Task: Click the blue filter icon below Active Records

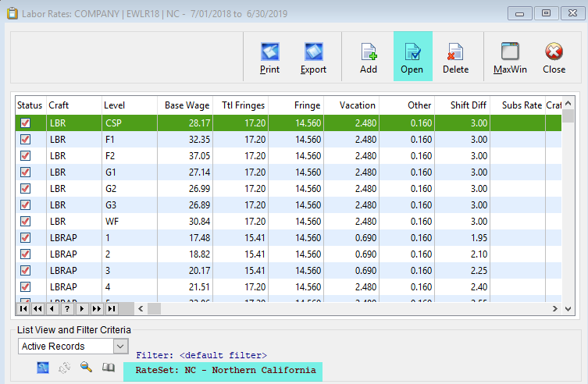Action: point(43,368)
